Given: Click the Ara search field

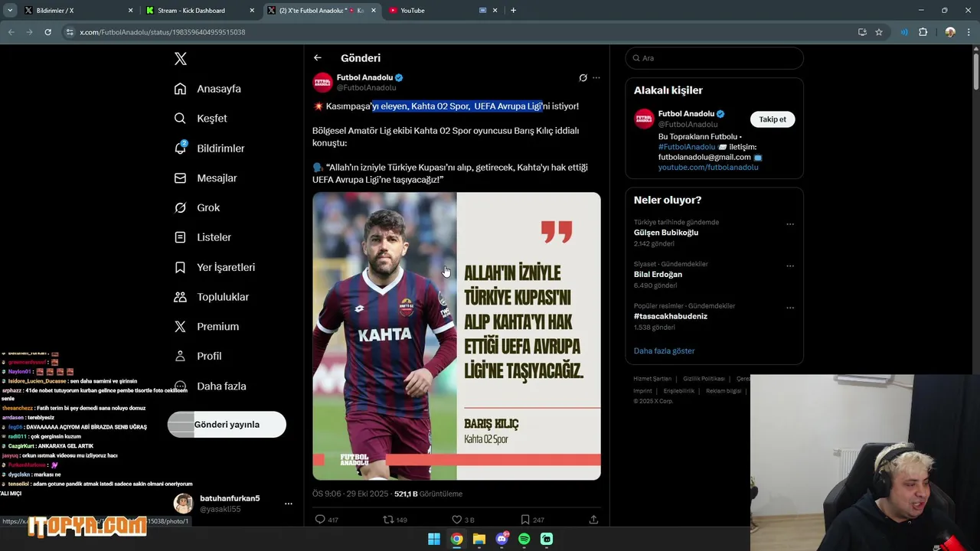Looking at the screenshot, I should click(714, 58).
